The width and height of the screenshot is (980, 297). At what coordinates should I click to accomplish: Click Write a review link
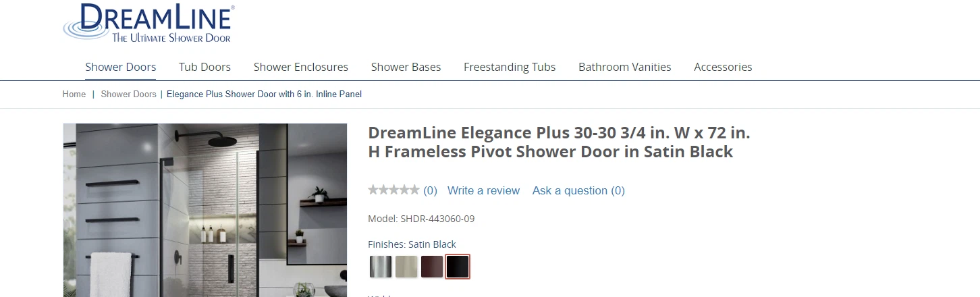click(x=483, y=190)
